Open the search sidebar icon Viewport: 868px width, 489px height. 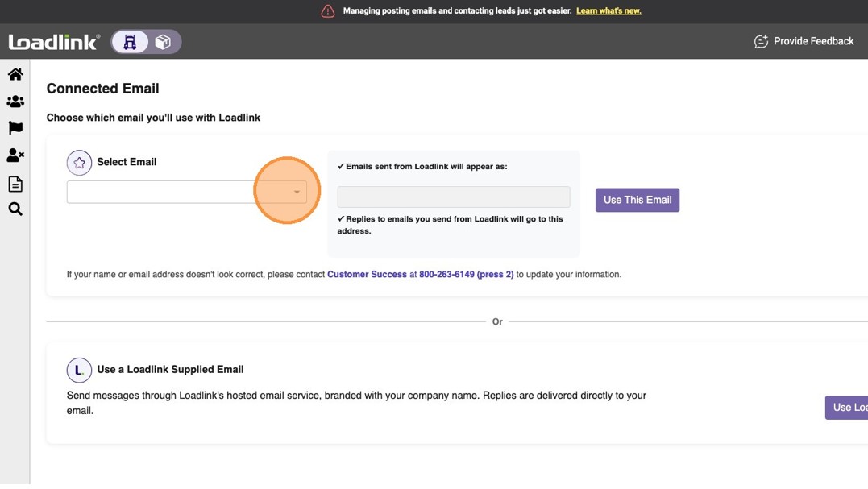(x=15, y=209)
